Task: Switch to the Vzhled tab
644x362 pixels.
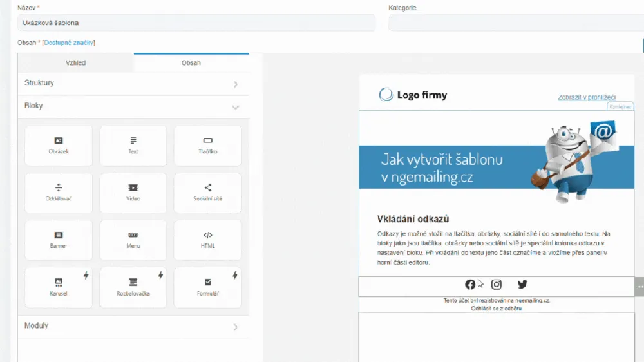Action: pyautogui.click(x=75, y=63)
